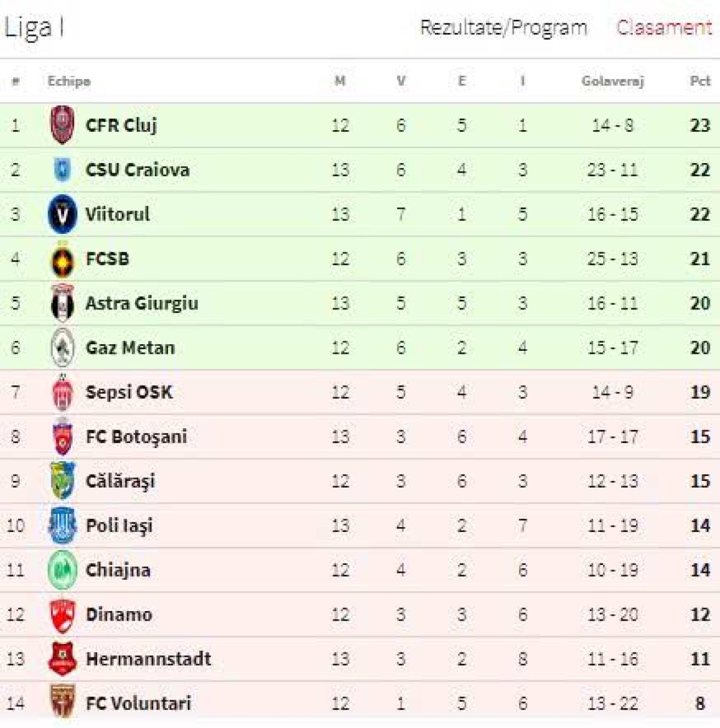Click the CFR Cluj club crest
This screenshot has height=728, width=720.
point(62,125)
